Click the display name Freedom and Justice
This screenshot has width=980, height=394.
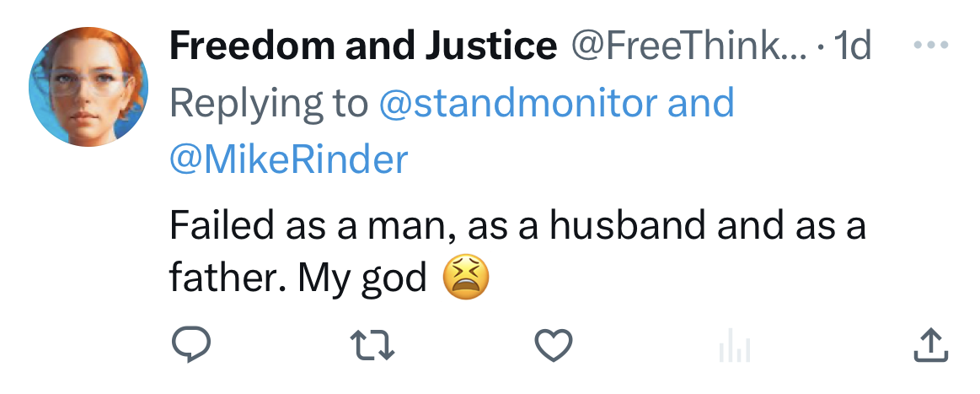pos(362,47)
